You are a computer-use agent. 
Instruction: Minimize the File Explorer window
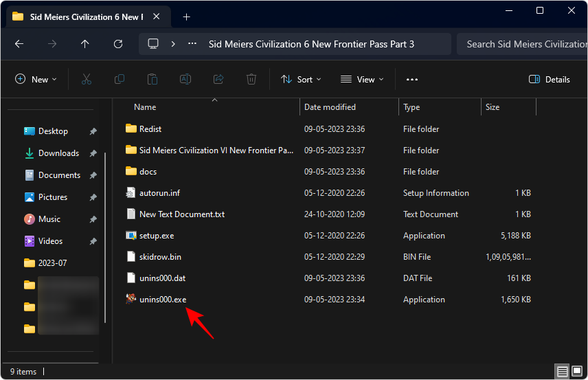[x=509, y=10]
